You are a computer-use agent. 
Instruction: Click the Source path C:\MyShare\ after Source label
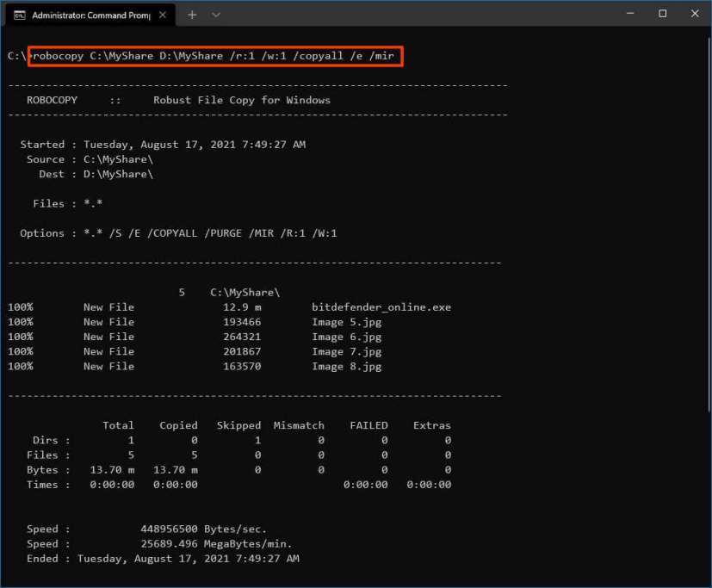[118, 159]
